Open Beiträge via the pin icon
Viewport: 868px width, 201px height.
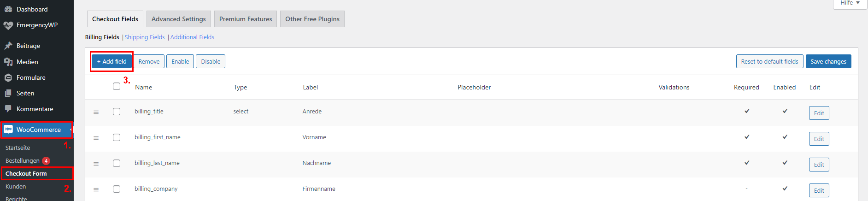8,46
